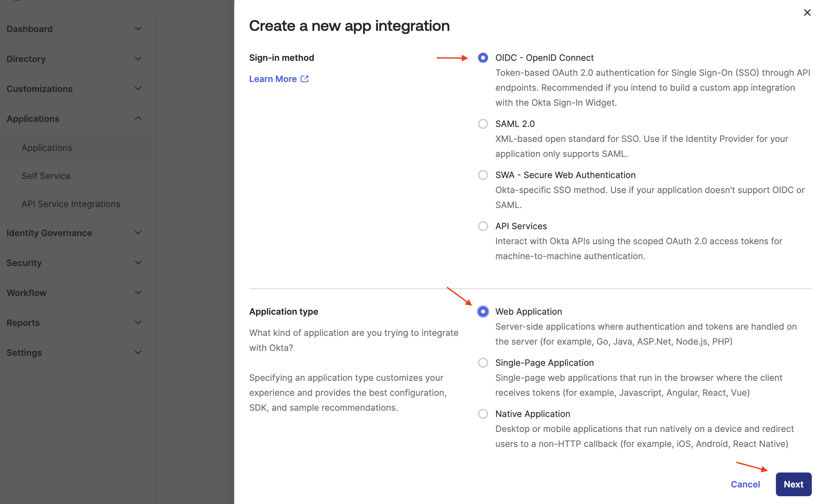Screen dimensions: 823x504
Task: Open the Learn More link
Action: pyautogui.click(x=273, y=79)
